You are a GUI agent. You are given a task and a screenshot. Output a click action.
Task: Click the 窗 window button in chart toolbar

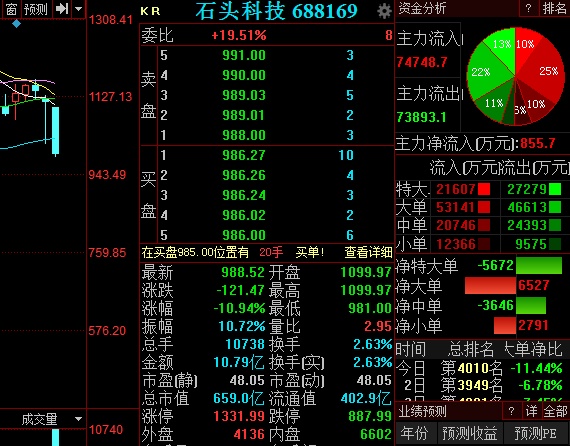click(12, 9)
